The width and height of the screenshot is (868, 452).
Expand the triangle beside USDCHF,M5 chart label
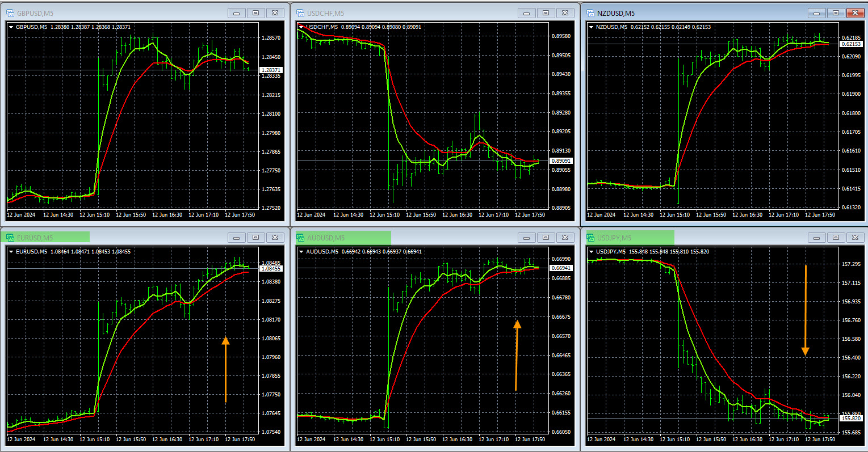tap(301, 27)
